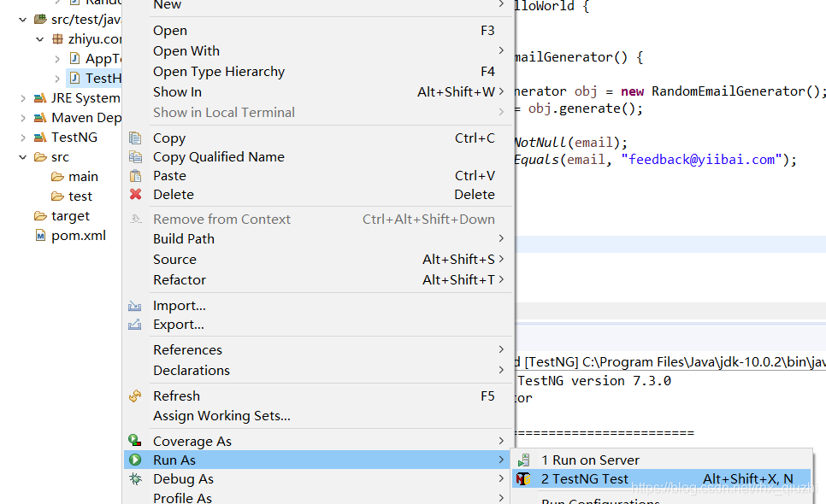
Task: Expand the Build Path submenu
Action: point(501,239)
